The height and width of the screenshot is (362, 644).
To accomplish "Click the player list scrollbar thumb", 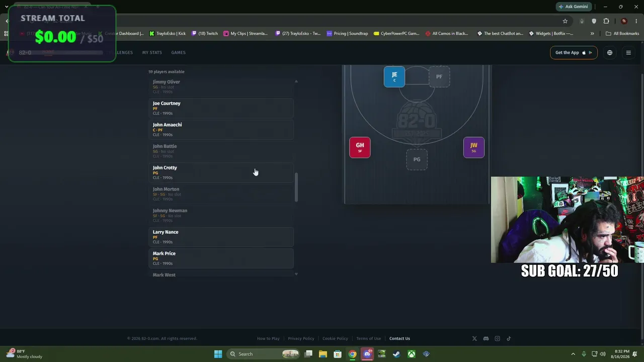I will click(296, 188).
